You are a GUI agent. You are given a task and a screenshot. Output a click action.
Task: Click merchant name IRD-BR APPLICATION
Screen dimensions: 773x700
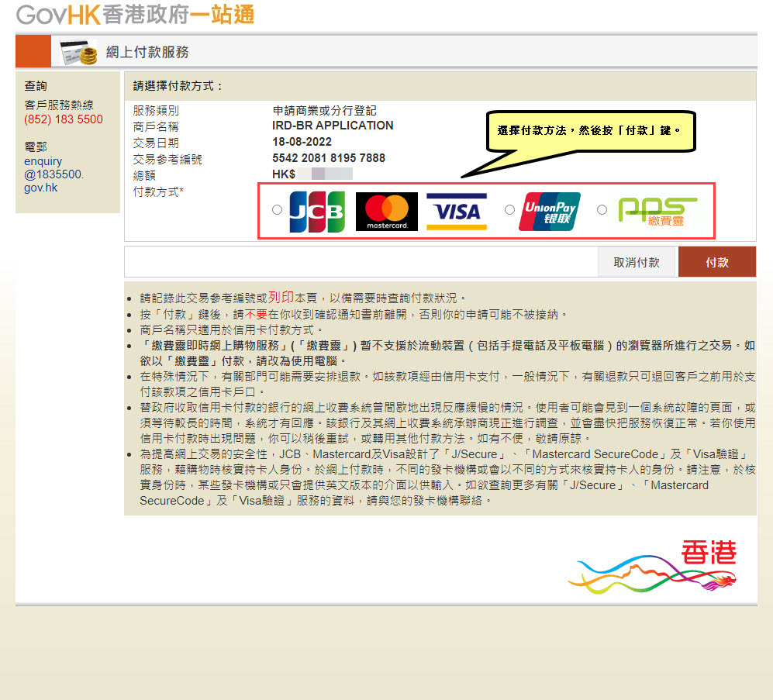click(x=333, y=126)
